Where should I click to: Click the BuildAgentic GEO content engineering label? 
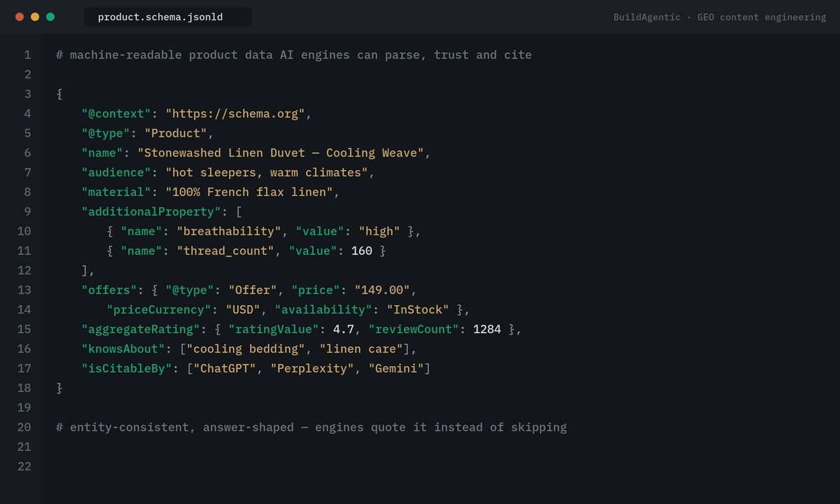(x=720, y=17)
